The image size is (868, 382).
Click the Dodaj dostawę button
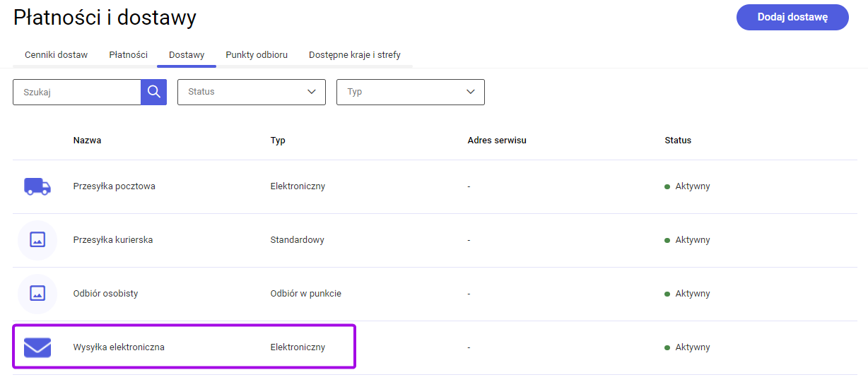792,17
